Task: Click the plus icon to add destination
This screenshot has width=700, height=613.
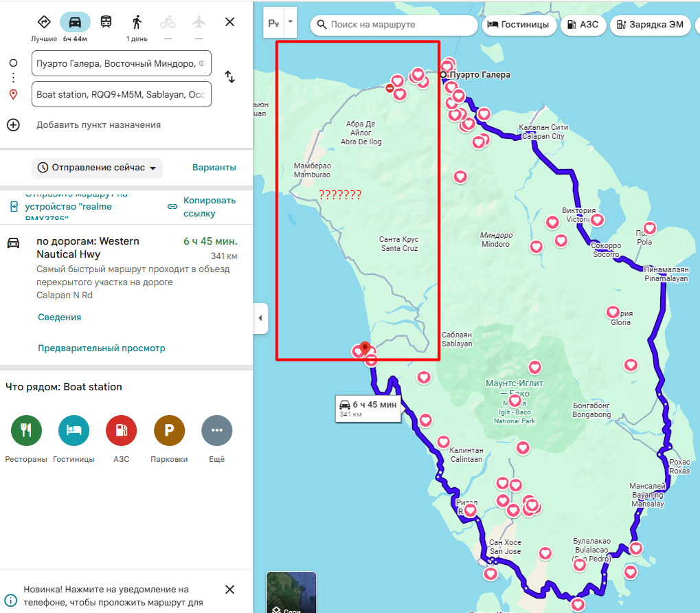Action: (x=13, y=124)
